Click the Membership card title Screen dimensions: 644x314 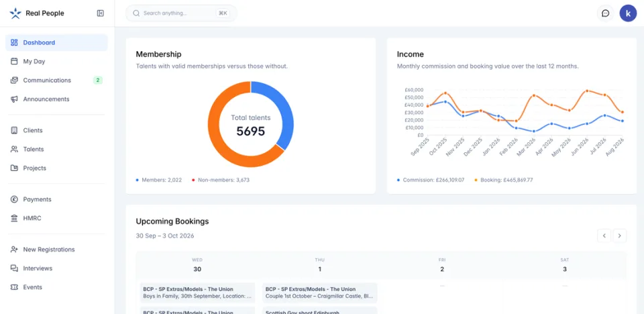pos(158,54)
